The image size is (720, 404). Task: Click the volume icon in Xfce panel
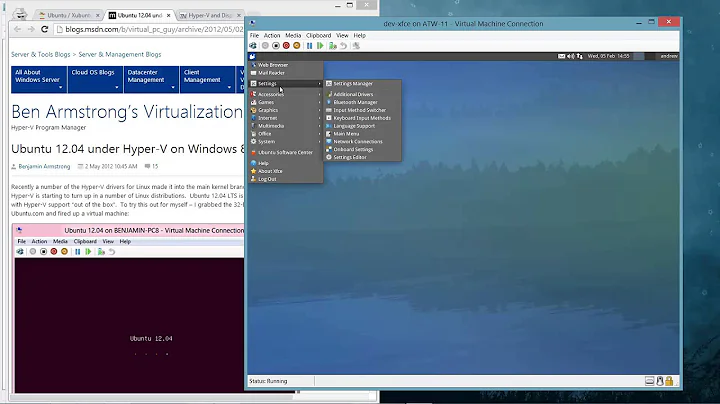(x=570, y=56)
